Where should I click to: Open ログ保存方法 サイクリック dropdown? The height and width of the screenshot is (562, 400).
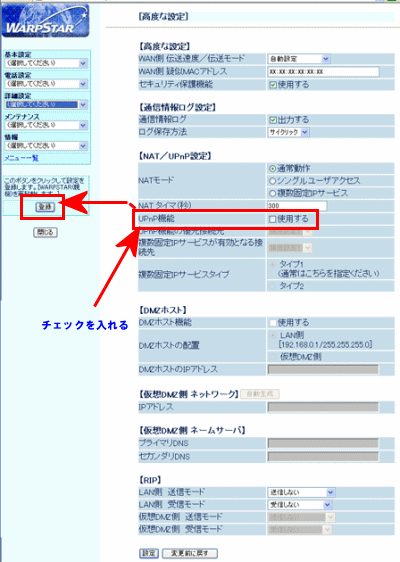point(289,132)
